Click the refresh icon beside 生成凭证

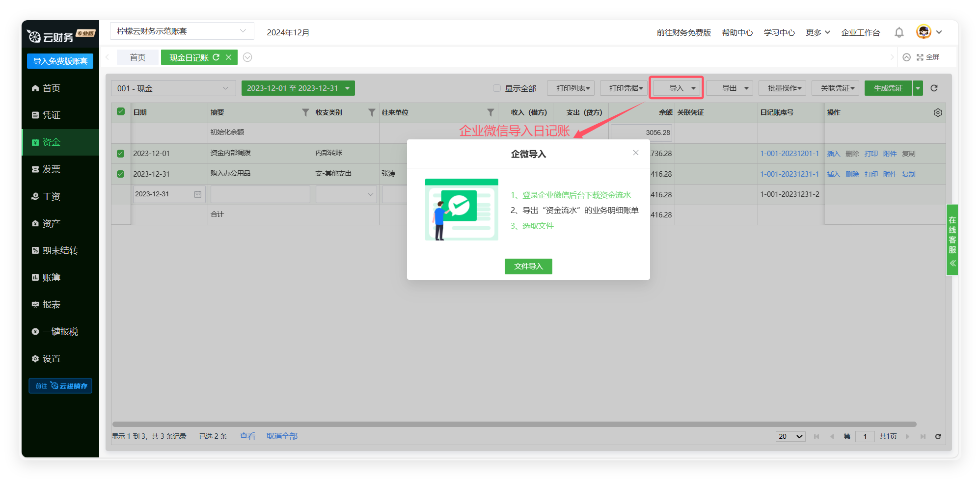pos(934,88)
